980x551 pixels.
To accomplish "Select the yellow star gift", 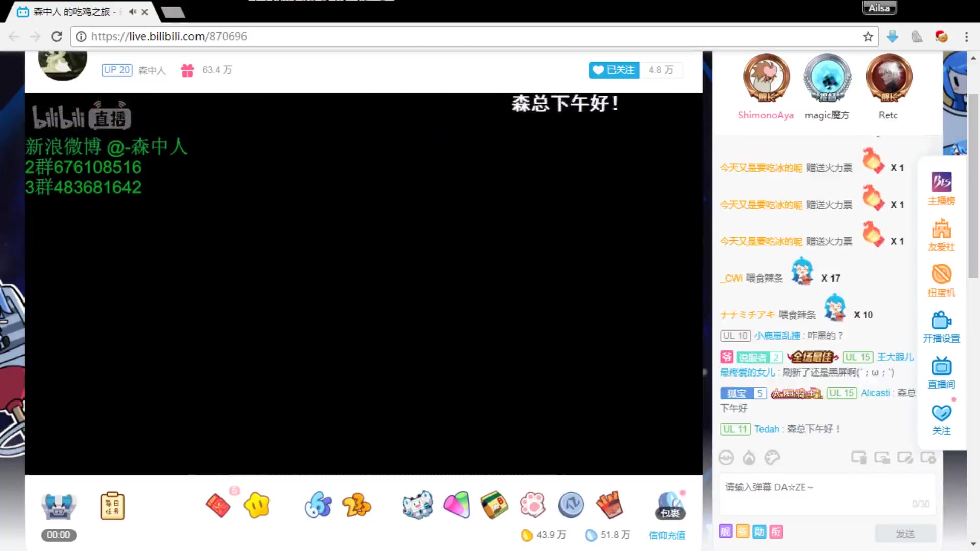I will tap(257, 505).
